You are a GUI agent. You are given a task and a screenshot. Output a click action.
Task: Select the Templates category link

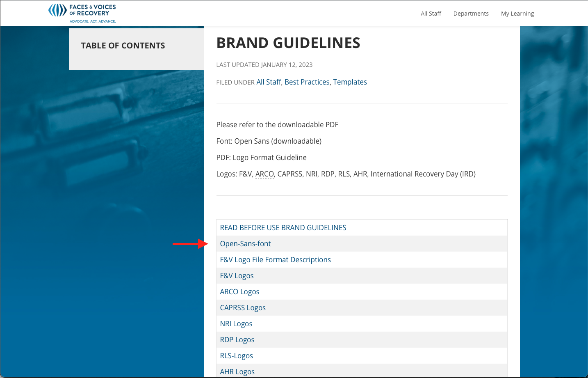pos(350,82)
